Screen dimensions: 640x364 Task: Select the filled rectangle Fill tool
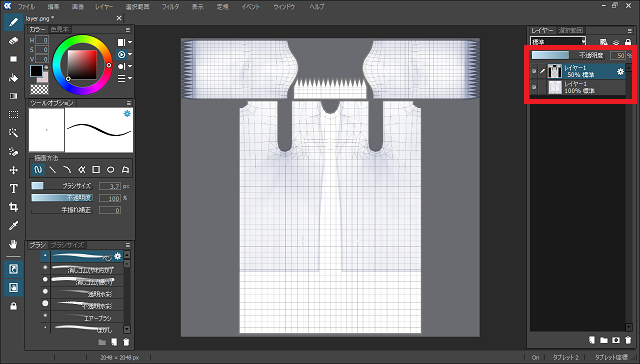point(13,59)
